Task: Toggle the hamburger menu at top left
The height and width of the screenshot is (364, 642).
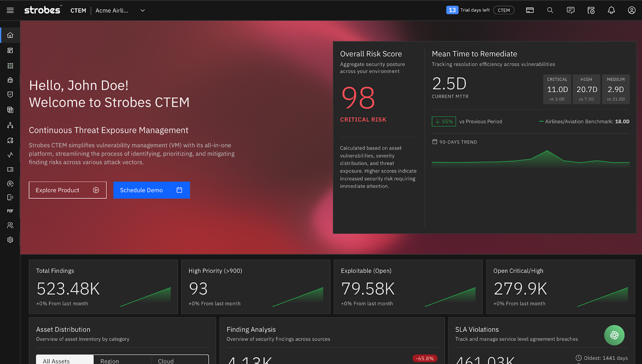Action: click(x=10, y=10)
